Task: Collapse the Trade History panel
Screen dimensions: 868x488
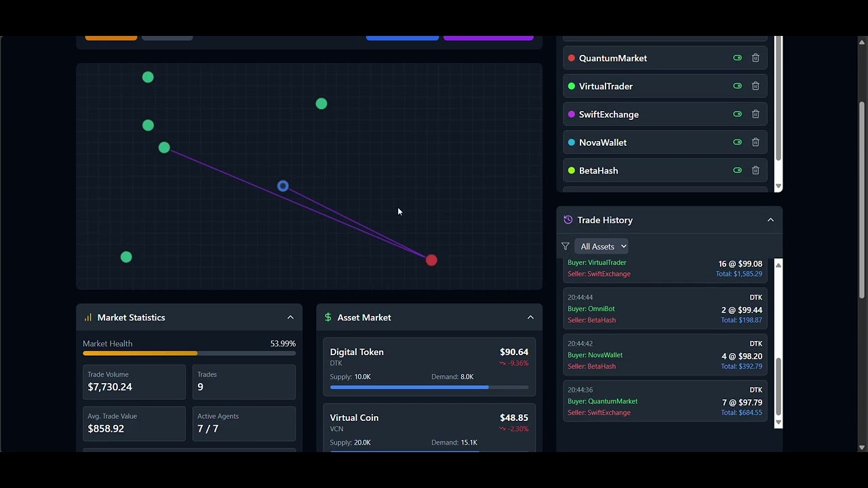Action: [x=770, y=220]
